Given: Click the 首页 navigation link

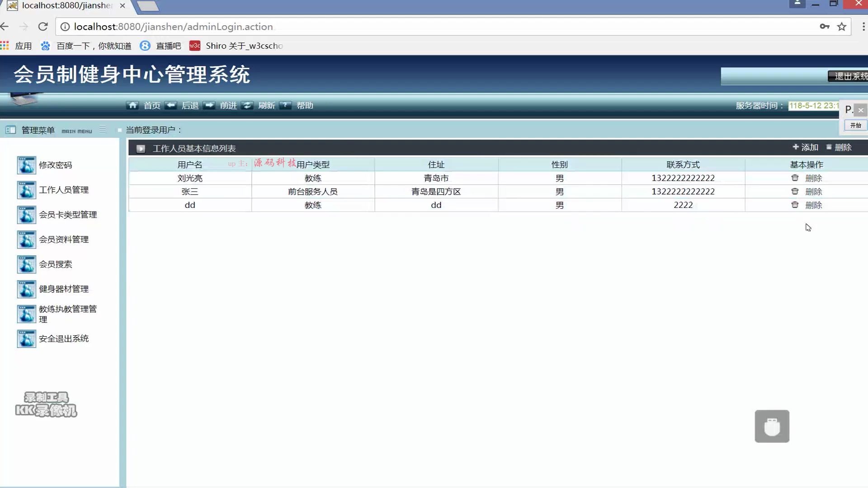Looking at the screenshot, I should coord(152,105).
